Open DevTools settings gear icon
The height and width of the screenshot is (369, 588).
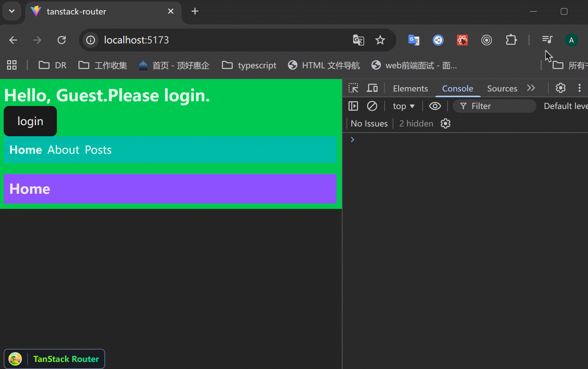[x=560, y=88]
